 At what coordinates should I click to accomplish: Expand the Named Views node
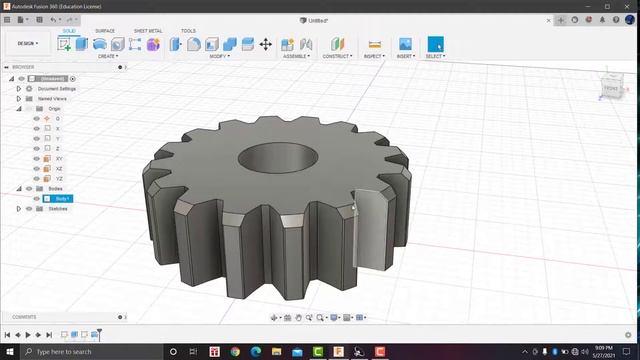point(19,99)
